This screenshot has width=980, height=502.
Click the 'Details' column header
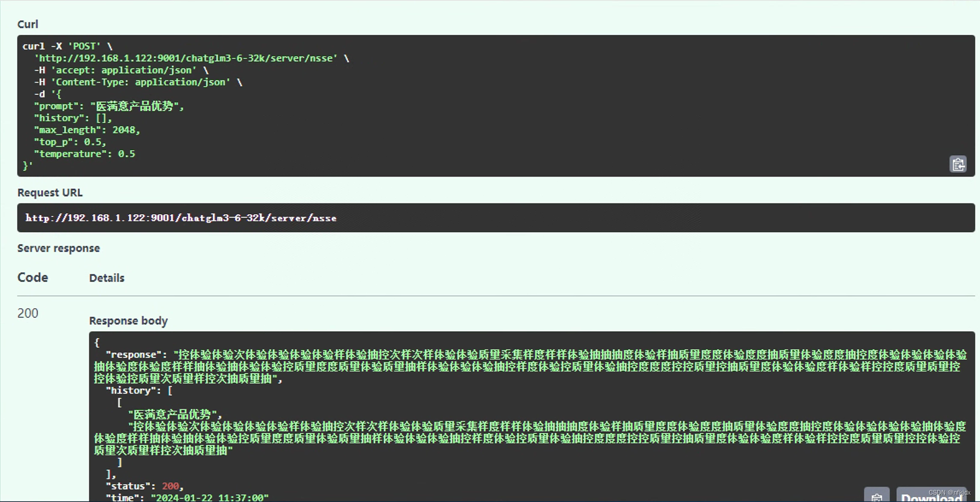click(x=107, y=278)
